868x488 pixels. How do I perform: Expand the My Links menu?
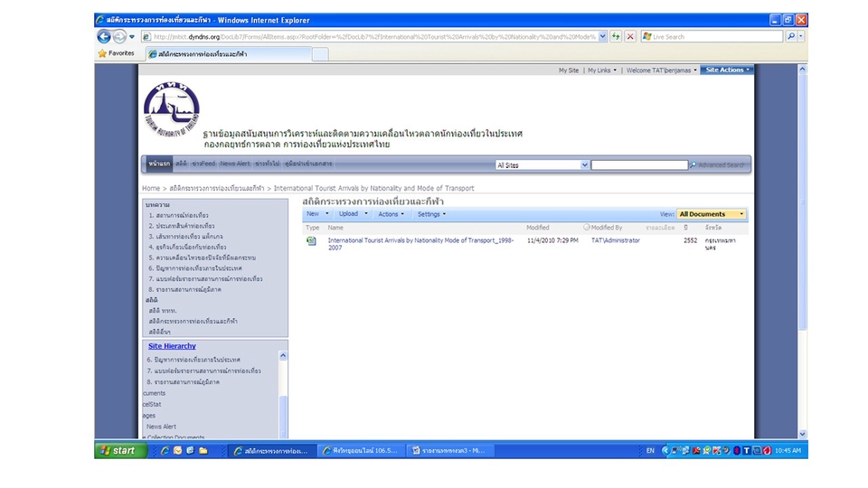[x=602, y=70]
